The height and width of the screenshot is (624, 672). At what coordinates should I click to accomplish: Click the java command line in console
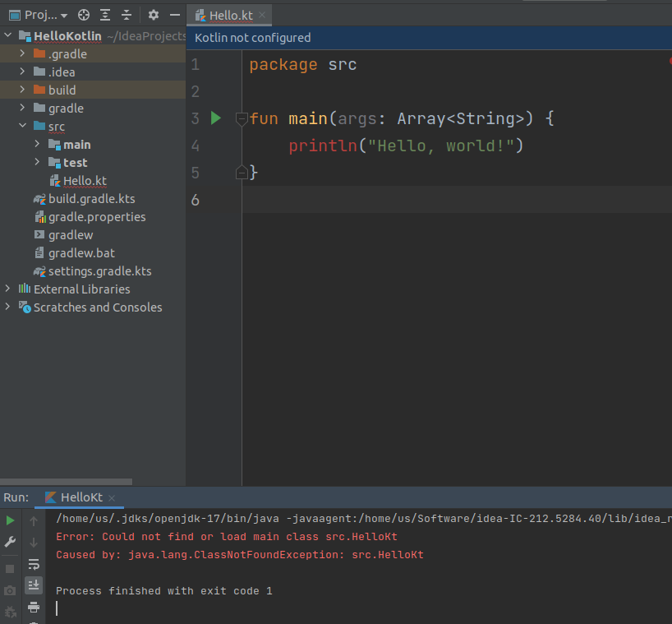point(363,519)
